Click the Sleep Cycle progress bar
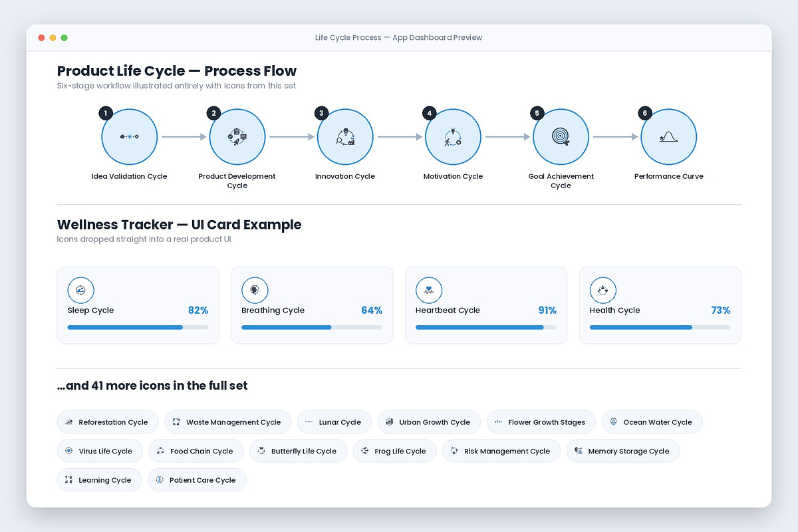This screenshot has width=798, height=532. tap(138, 327)
